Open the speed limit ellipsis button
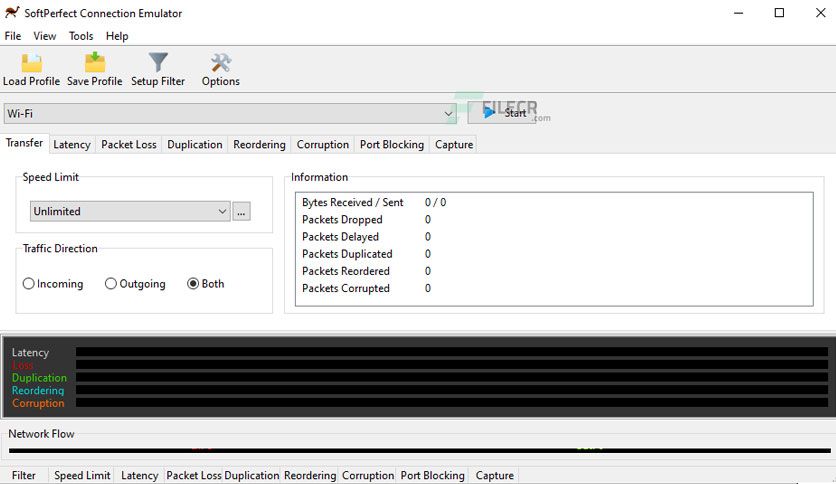This screenshot has height=484, width=836. click(x=242, y=212)
